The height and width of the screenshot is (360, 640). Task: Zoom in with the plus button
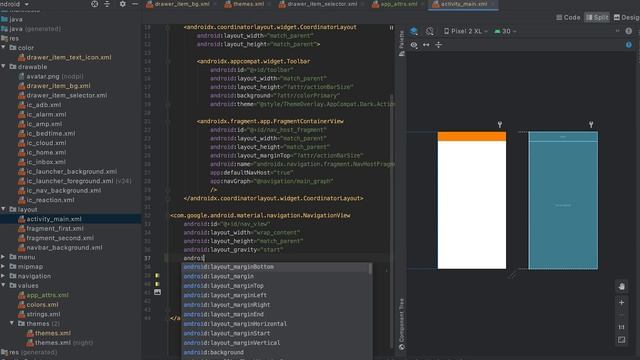(x=621, y=303)
